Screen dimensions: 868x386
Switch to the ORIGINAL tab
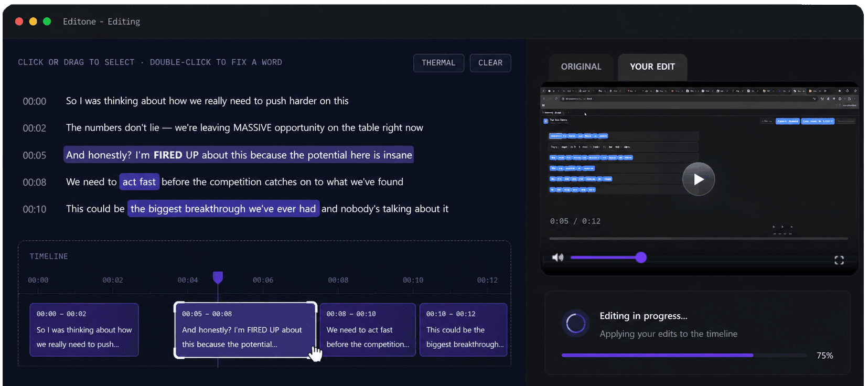[x=581, y=67]
